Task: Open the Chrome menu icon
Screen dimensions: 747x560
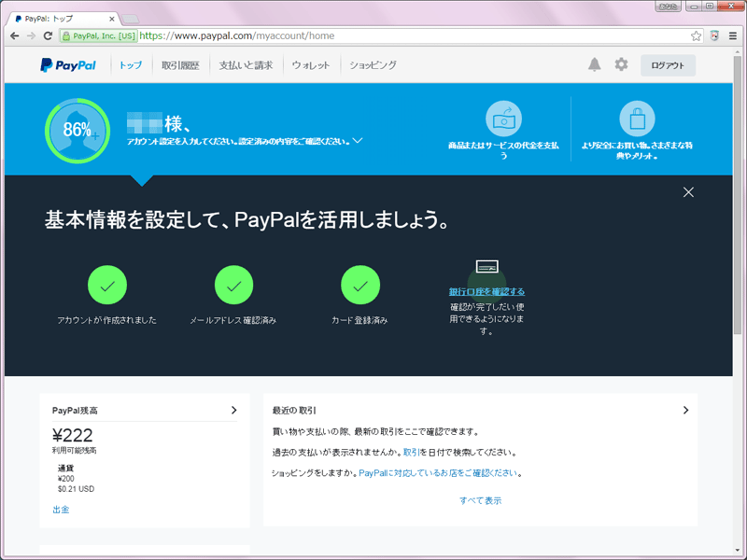Action: tap(733, 35)
